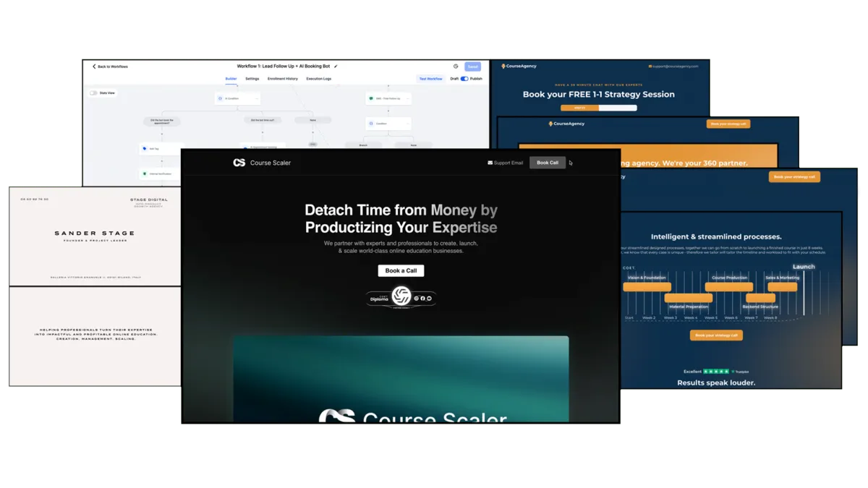Switch to the Builder tab
The image size is (868, 488).
(x=231, y=79)
